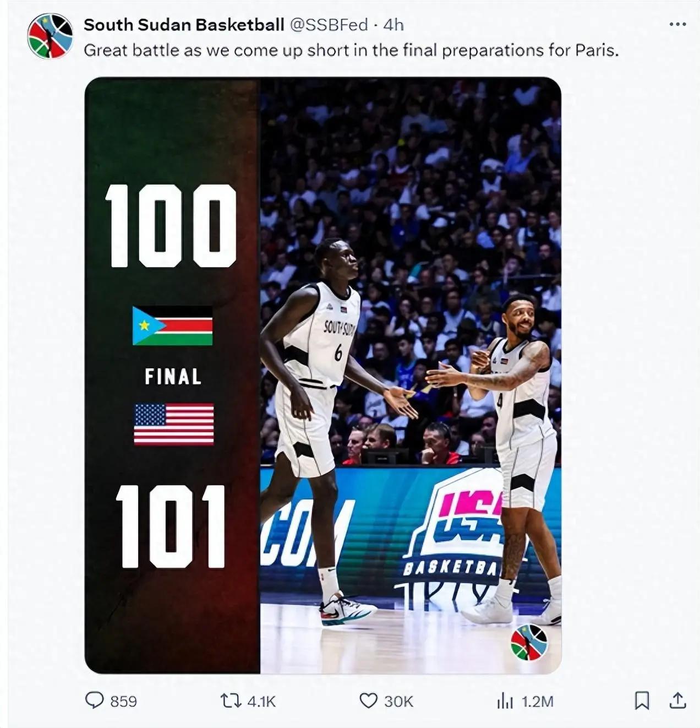Click the reply speech bubble icon

[94, 700]
